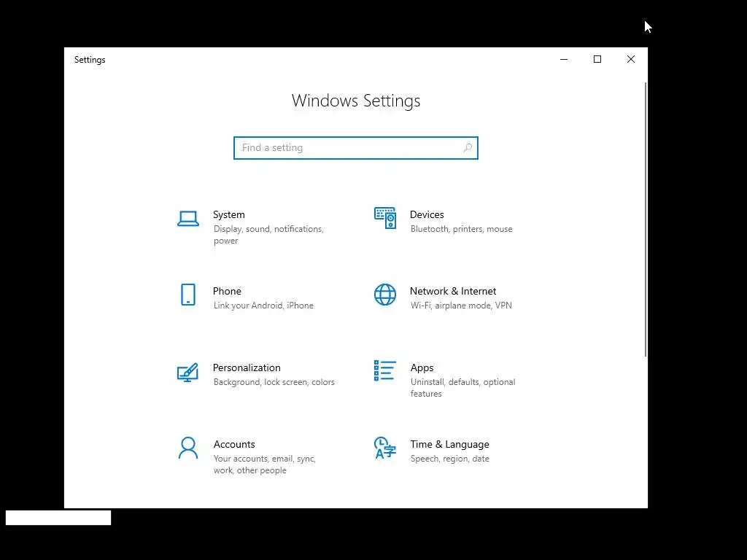This screenshot has width=747, height=560.
Task: Open the Devices keyboard and speaker icon
Action: pyautogui.click(x=385, y=218)
